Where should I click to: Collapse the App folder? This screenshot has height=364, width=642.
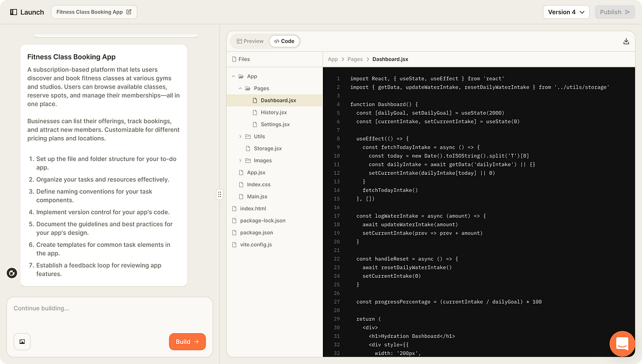tap(234, 76)
